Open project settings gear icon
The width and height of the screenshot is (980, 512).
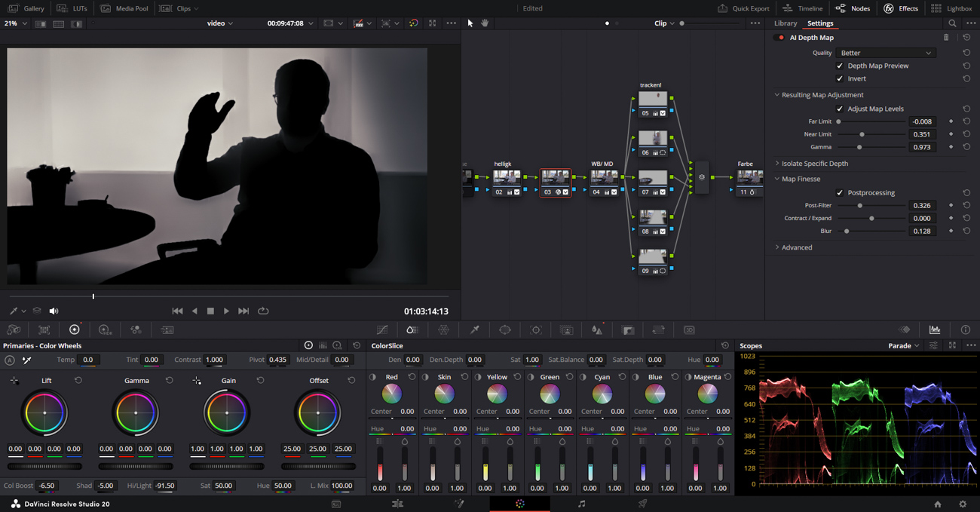pyautogui.click(x=963, y=504)
